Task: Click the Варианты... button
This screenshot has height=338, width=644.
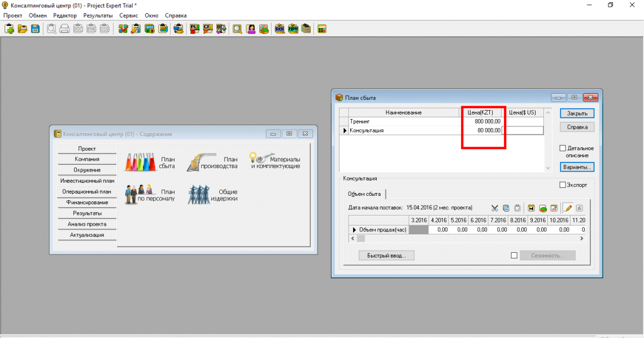Action: point(577,167)
